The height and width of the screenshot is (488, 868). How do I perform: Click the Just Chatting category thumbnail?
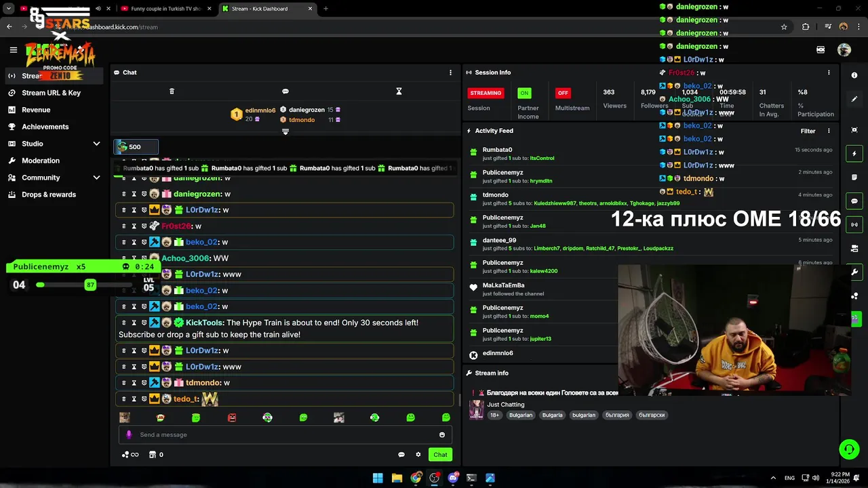point(477,409)
